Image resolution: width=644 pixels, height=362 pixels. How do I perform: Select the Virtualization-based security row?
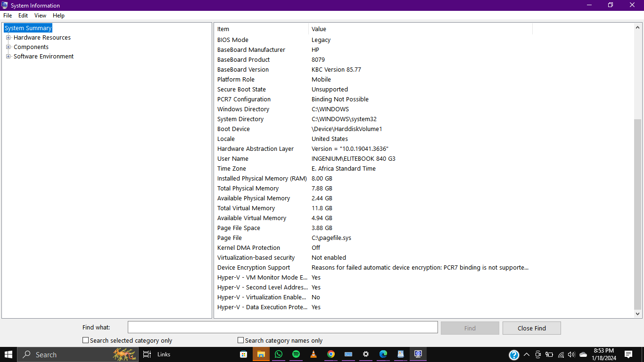[x=373, y=258]
